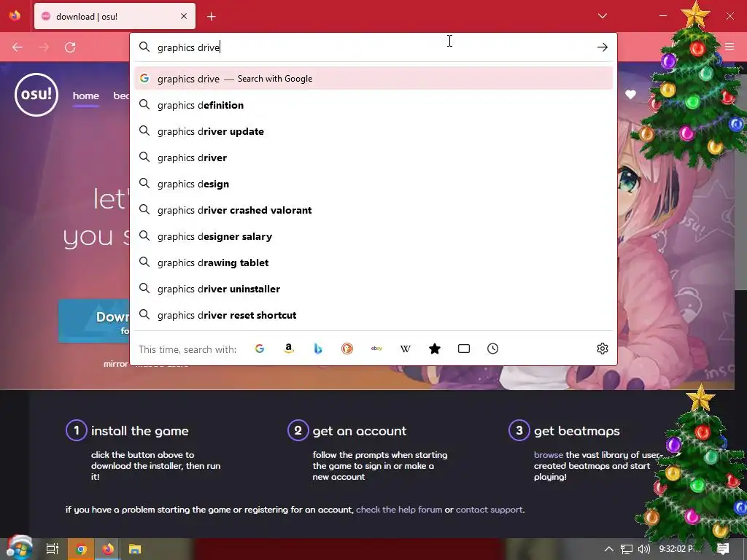Viewport: 747px width, 560px height.
Task: Open 'check the help forum' link
Action: 399,510
